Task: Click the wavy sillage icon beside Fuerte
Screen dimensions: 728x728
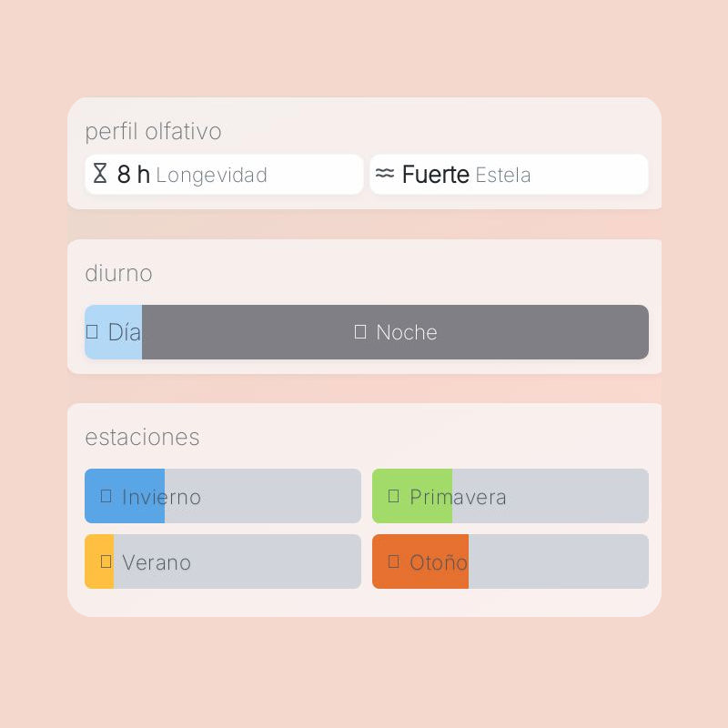Action: 385,174
